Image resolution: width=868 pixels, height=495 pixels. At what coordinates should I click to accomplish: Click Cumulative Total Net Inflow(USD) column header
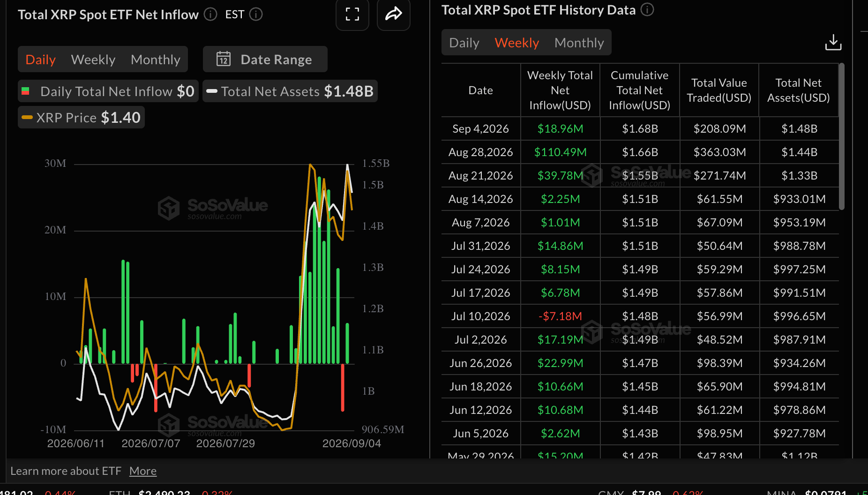pyautogui.click(x=640, y=90)
